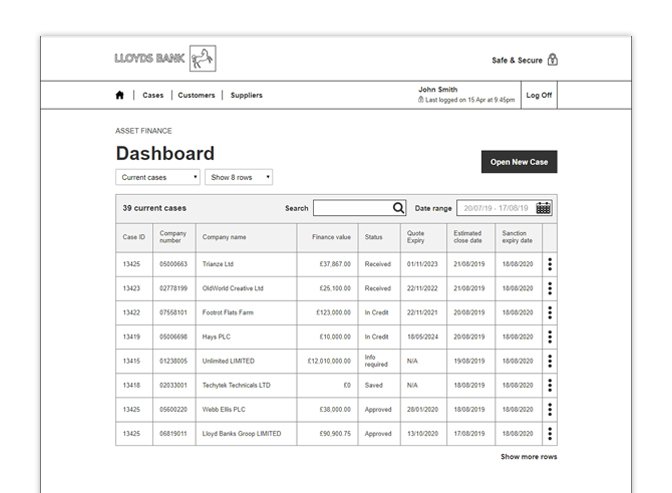Select company name Techytek Technicals LTD
The image size is (672, 493).
[236, 385]
